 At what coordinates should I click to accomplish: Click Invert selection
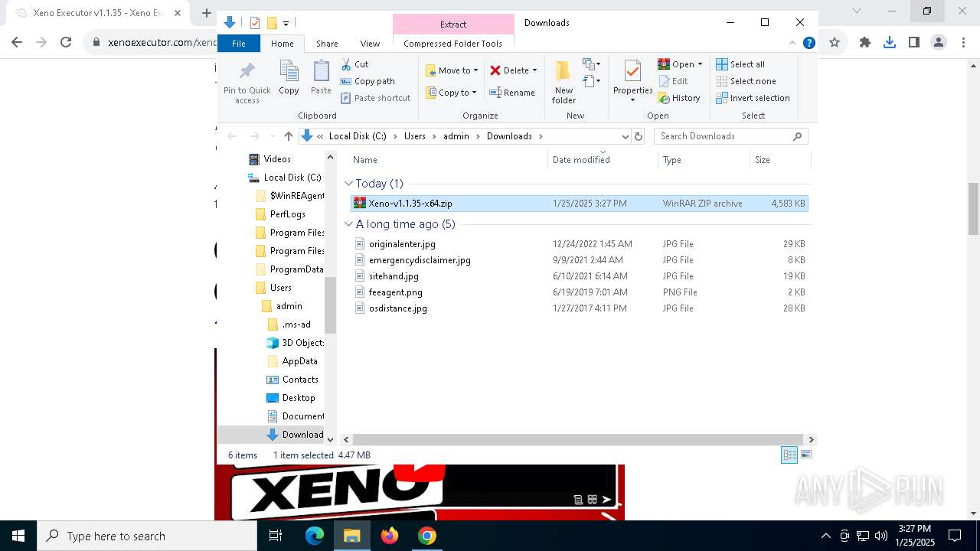coord(753,98)
